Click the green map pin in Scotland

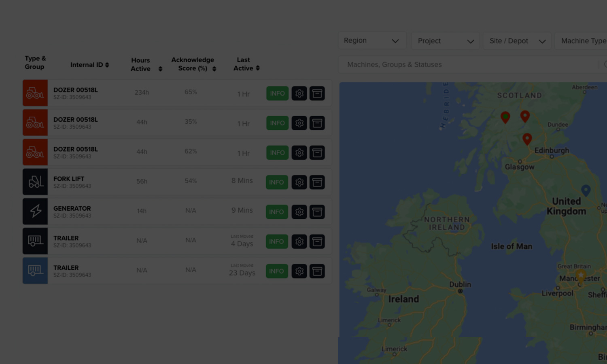[x=505, y=116]
